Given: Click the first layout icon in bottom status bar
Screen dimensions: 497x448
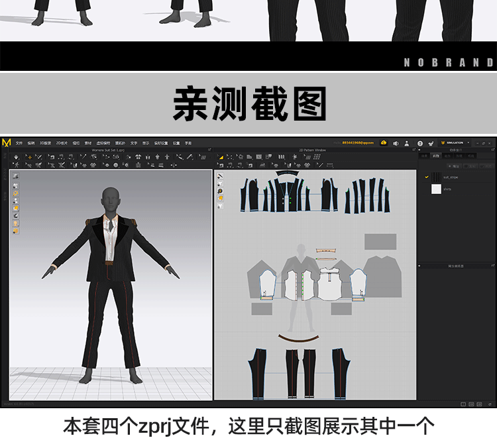Looking at the screenshot, I should coord(463,404).
